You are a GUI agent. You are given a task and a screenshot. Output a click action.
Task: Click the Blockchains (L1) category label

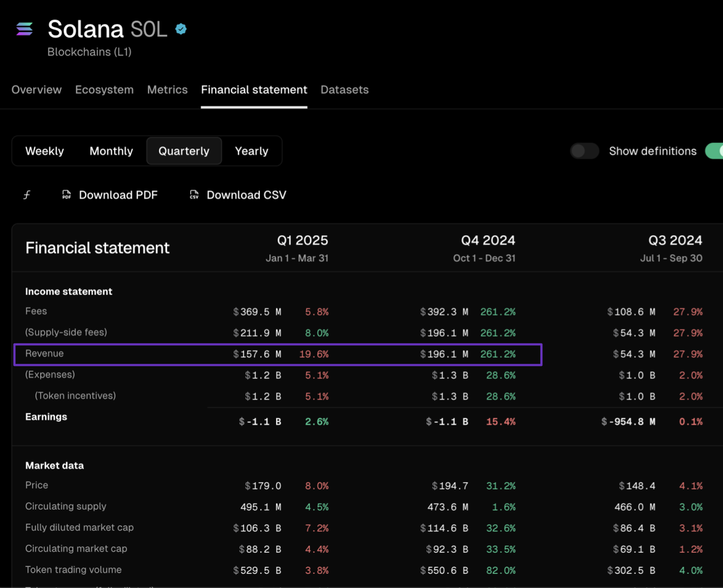click(90, 52)
